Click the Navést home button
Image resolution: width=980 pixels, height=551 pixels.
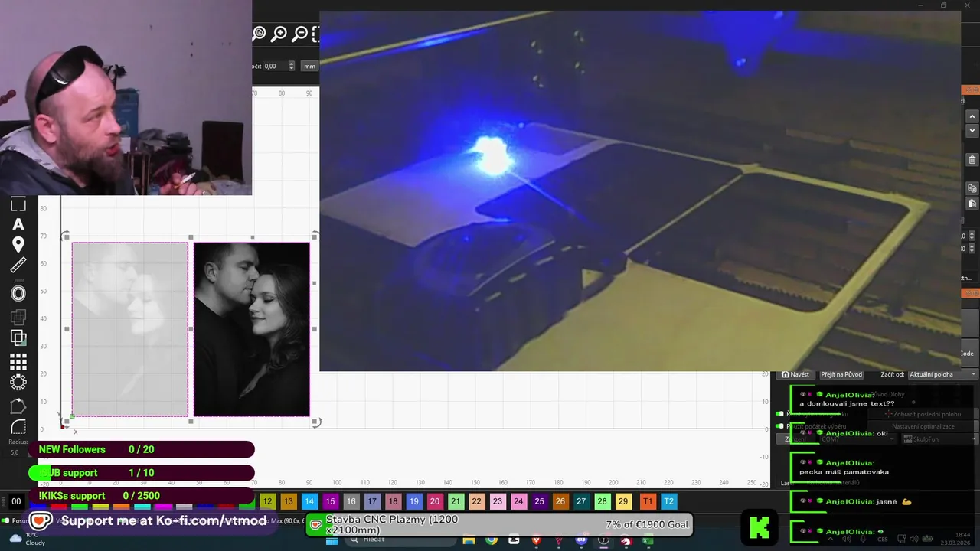point(795,374)
